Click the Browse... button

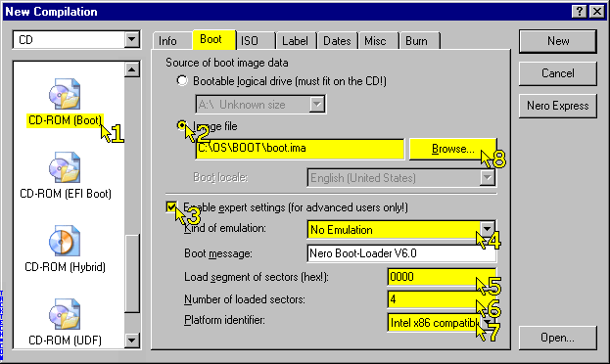tap(452, 149)
